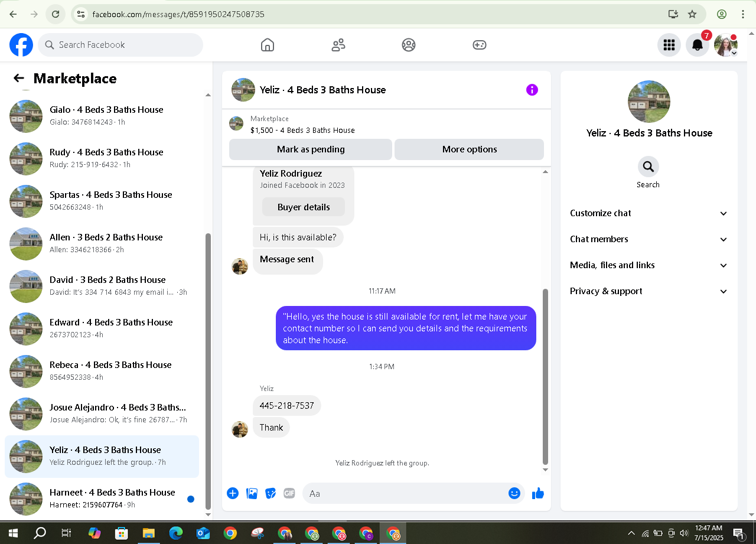This screenshot has width=756, height=544.
Task: Open the emoji picker smiley icon
Action: (514, 493)
